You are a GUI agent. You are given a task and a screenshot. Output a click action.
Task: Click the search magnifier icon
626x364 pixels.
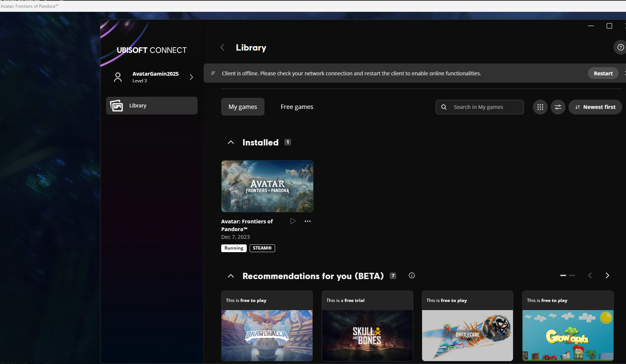tap(444, 107)
